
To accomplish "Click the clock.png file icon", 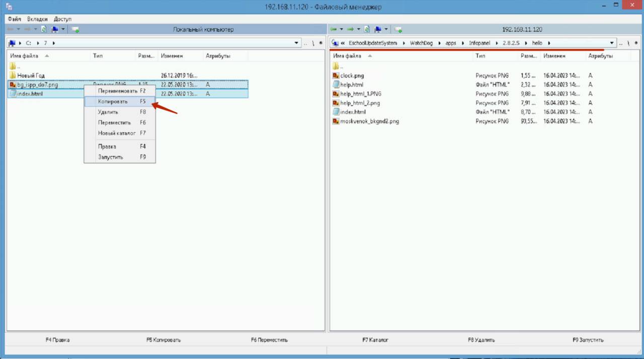I will (x=336, y=75).
